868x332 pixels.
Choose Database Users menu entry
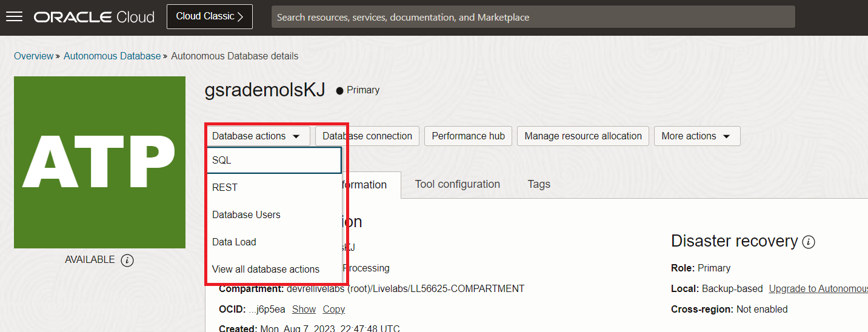pyautogui.click(x=273, y=214)
